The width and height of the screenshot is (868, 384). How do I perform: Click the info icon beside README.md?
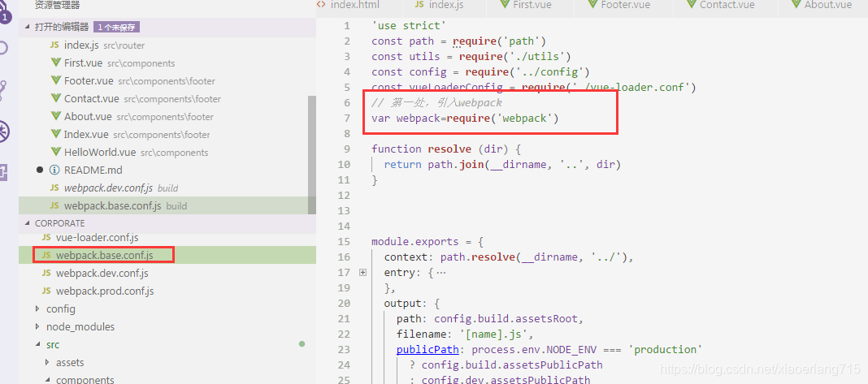(54, 170)
